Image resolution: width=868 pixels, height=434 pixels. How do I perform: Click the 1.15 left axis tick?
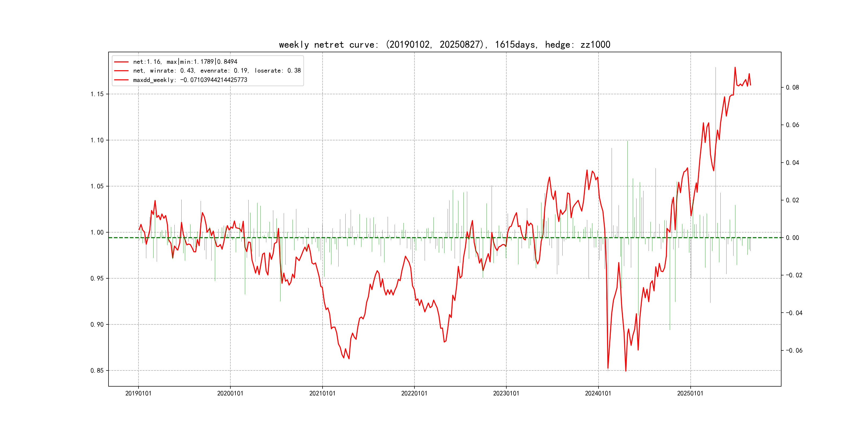(97, 94)
